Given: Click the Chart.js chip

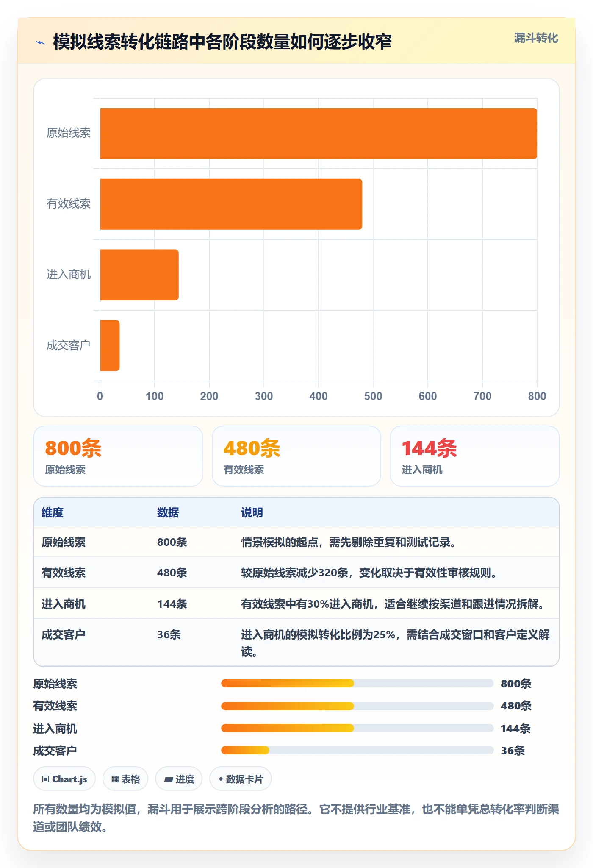Looking at the screenshot, I should pyautogui.click(x=64, y=779).
